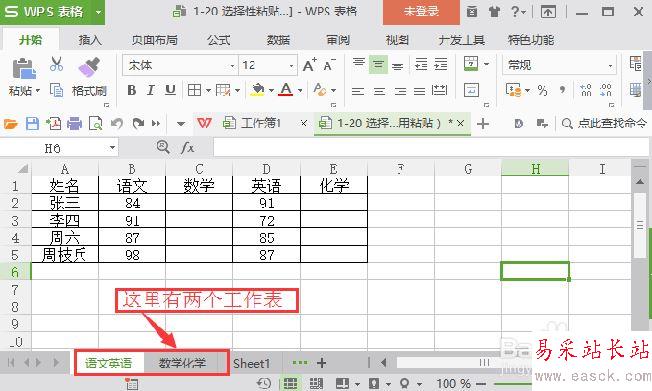Close the 工作簿1 document tab
Screen dimensions: 652x391
click(304, 123)
